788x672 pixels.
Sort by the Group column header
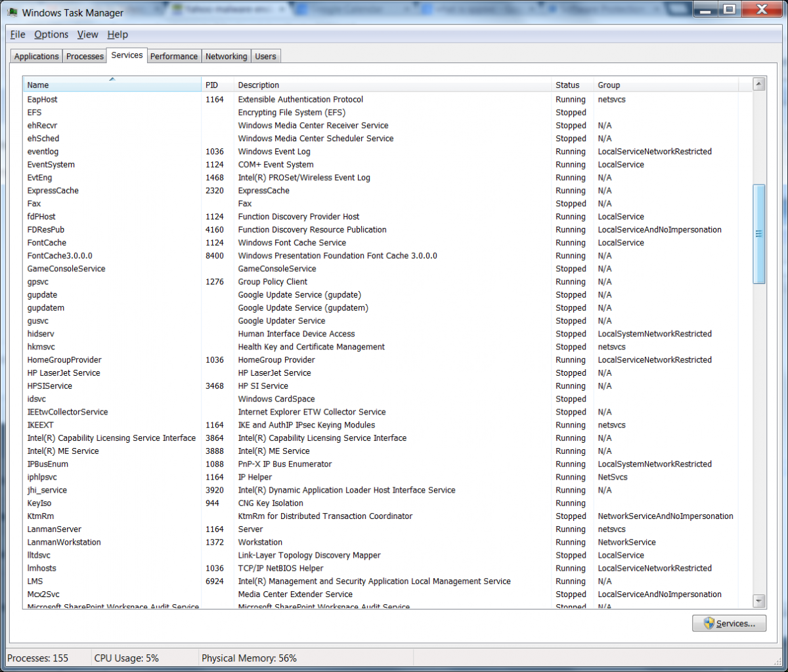666,85
